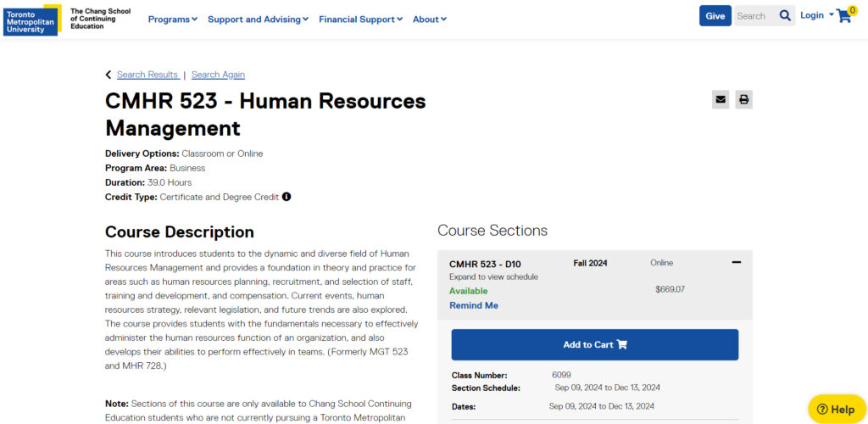
Task: Click the Course Sections heading
Action: (x=492, y=231)
